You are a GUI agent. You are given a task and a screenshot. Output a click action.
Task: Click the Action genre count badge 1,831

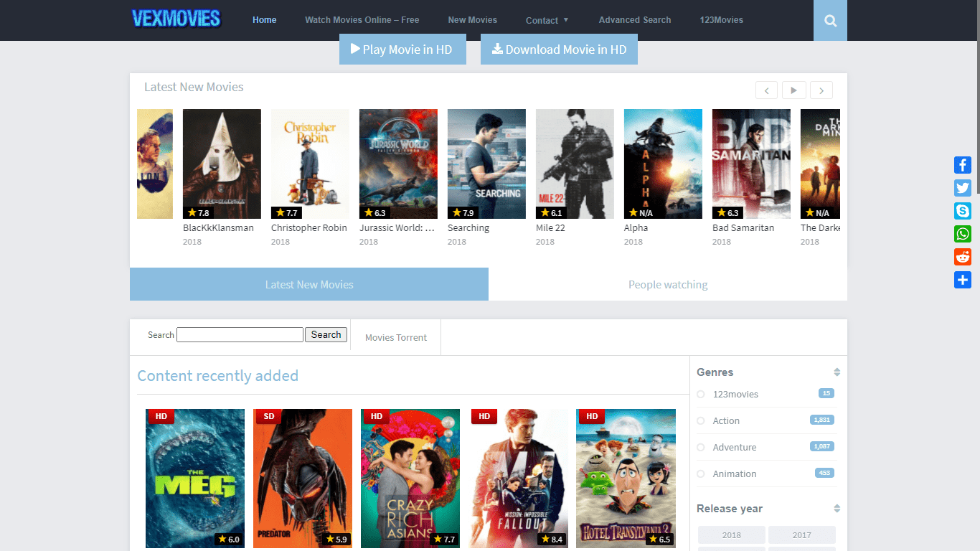click(x=822, y=420)
